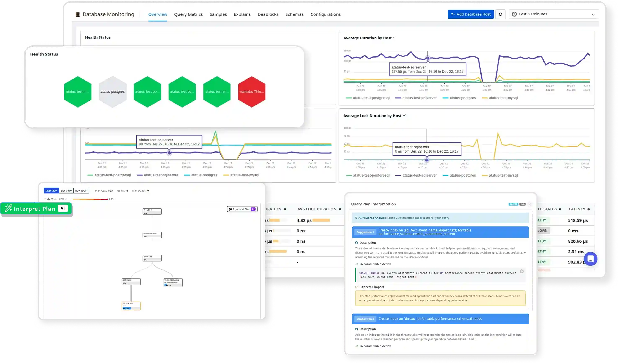This screenshot has width=618, height=364.
Task: Click the clock icon in time range selector
Action: pyautogui.click(x=515, y=14)
